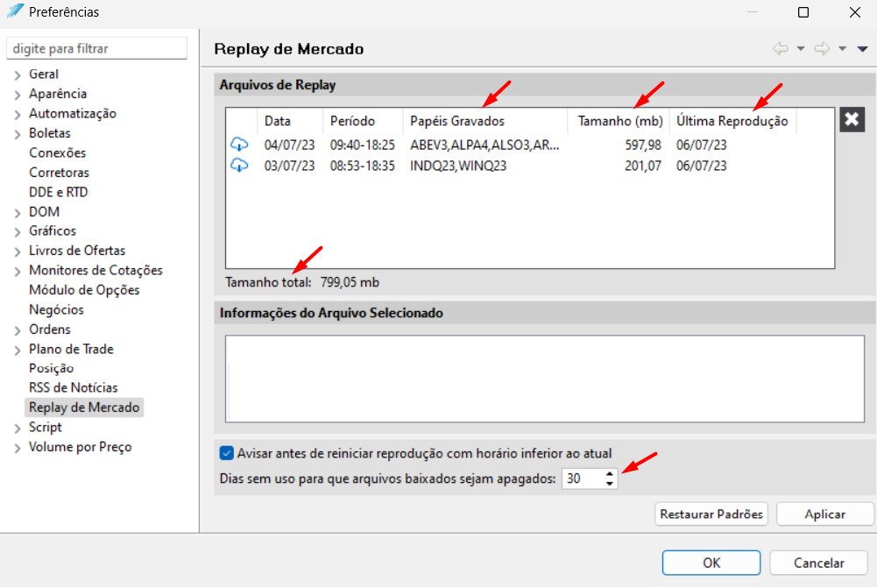Click the download cloud icon for 03/07/23
The height and width of the screenshot is (588, 877).
(x=239, y=166)
